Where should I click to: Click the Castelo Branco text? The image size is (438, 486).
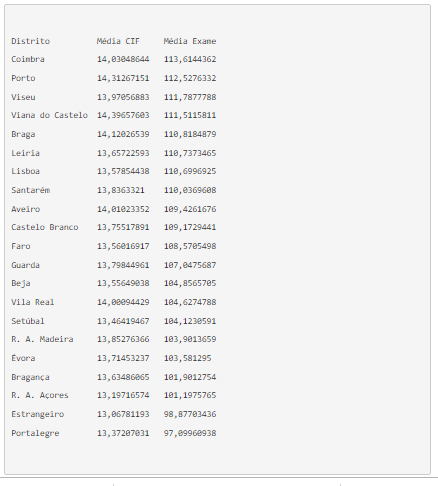pos(45,227)
